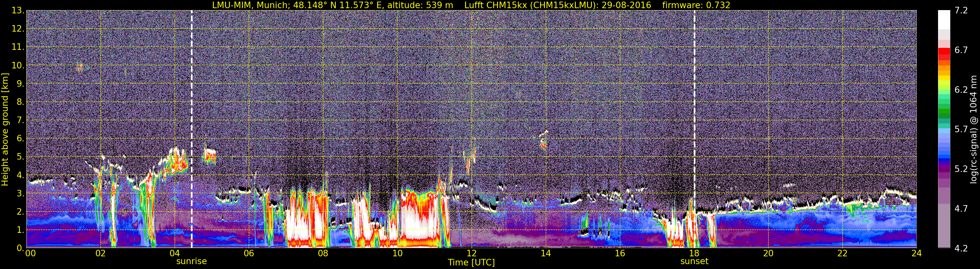Click height axis tick label '2.'
980x269 pixels.
[x=20, y=211]
